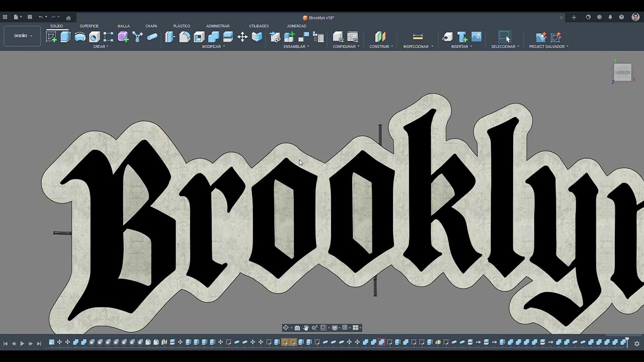644x362 pixels.
Task: Expand the Crear menu
Action: coord(101,47)
